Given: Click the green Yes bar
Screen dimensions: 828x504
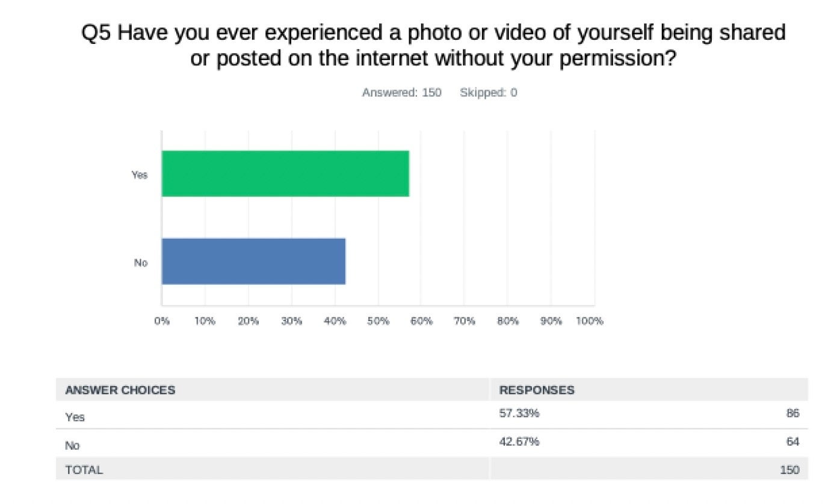Looking at the screenshot, I should pos(285,174).
